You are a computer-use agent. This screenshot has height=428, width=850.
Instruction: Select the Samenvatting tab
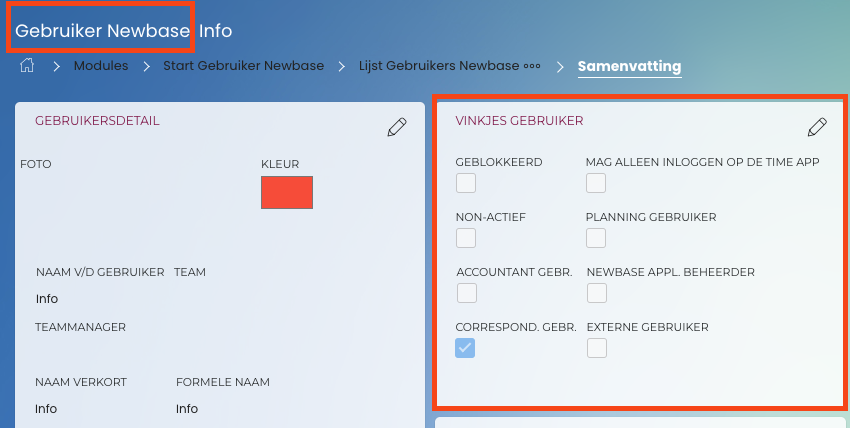tap(629, 67)
